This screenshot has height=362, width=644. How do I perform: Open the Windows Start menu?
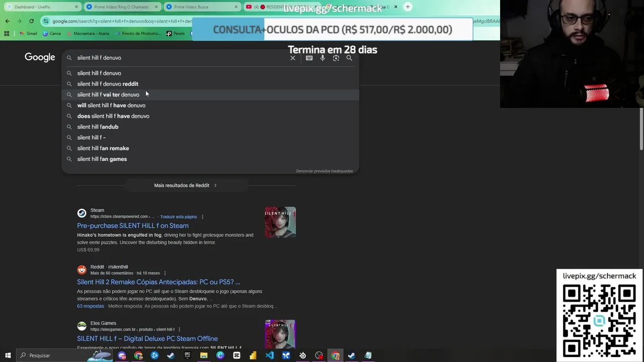pos(8,355)
